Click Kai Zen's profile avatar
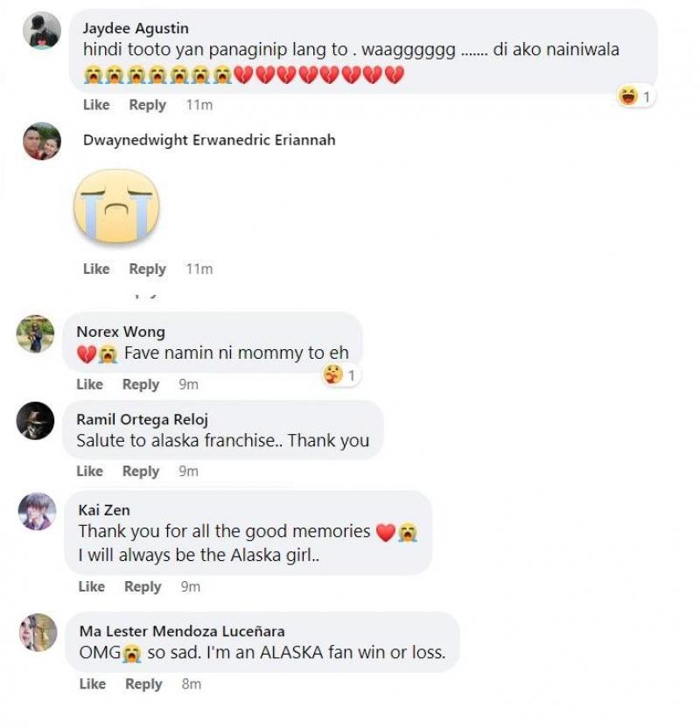 [37, 511]
